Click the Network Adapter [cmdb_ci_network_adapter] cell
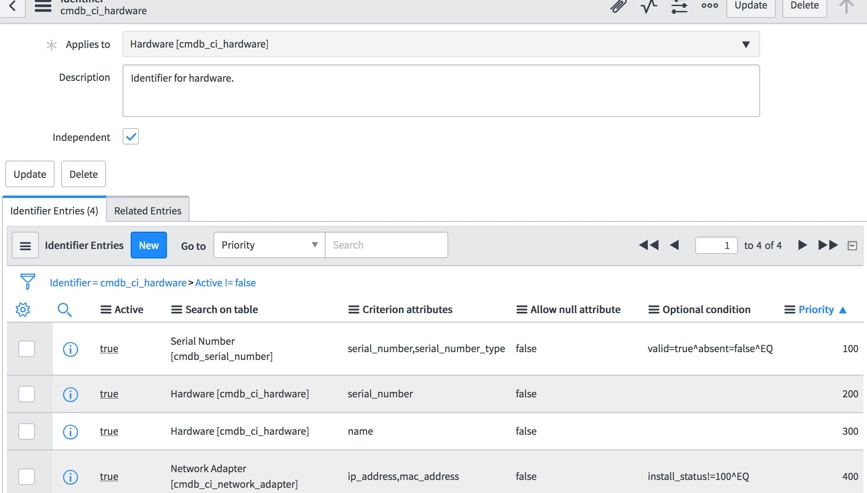867x493 pixels. point(234,476)
